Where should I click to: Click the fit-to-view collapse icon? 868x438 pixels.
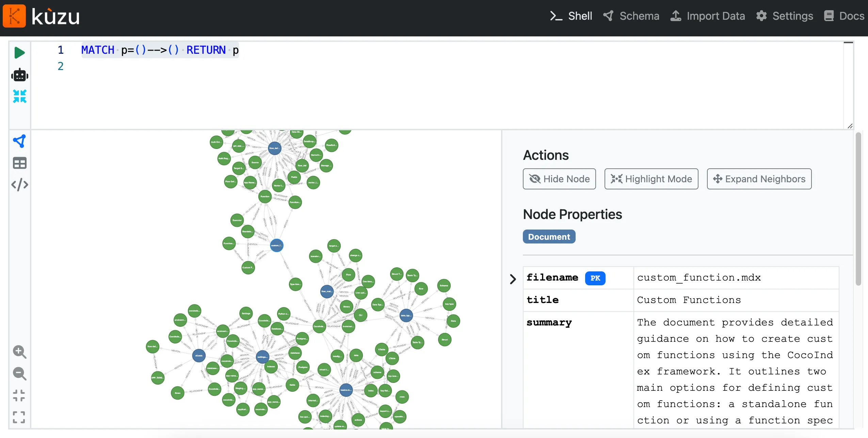19,395
